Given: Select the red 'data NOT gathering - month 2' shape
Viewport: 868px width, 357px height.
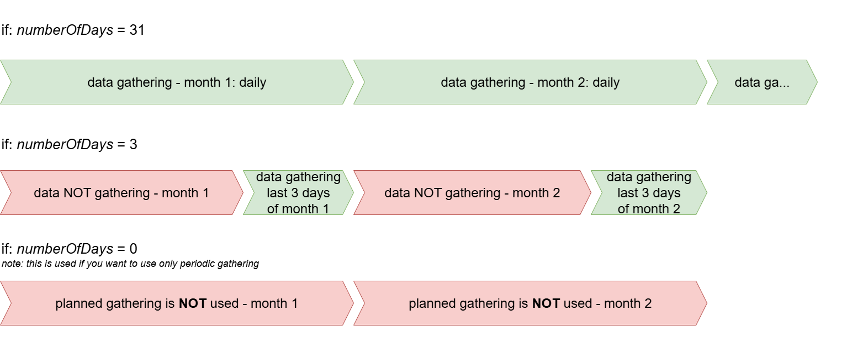Looking at the screenshot, I should pos(472,193).
